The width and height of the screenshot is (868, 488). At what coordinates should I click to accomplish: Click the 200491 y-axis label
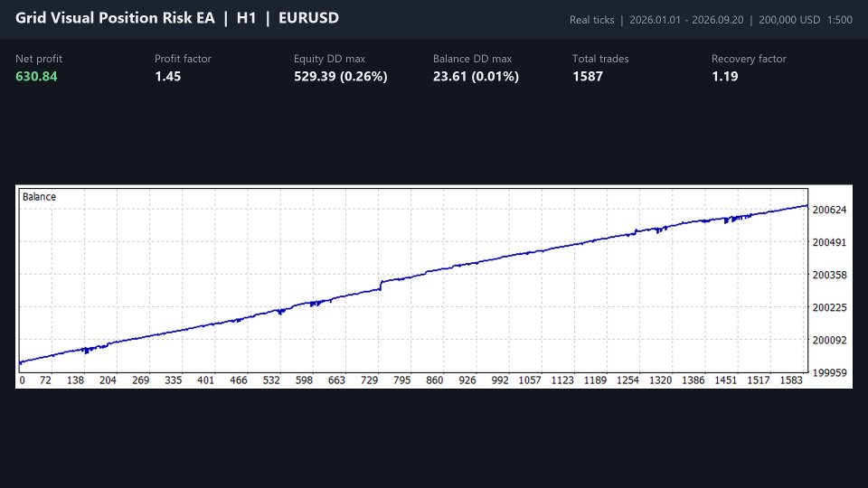pos(829,242)
